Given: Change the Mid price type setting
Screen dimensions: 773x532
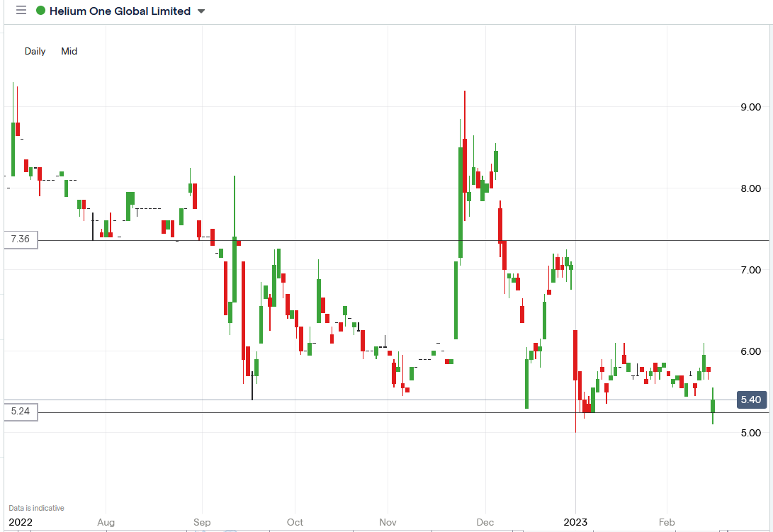Looking at the screenshot, I should 69,51.
